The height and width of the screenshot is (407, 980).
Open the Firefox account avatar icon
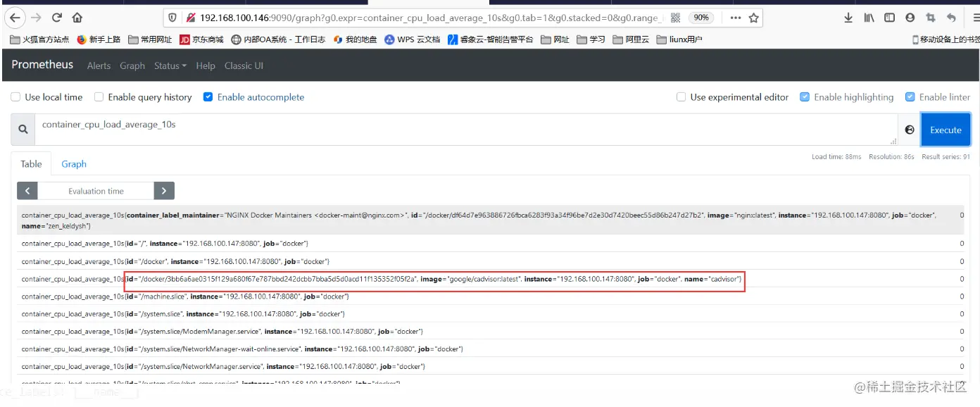[910, 18]
